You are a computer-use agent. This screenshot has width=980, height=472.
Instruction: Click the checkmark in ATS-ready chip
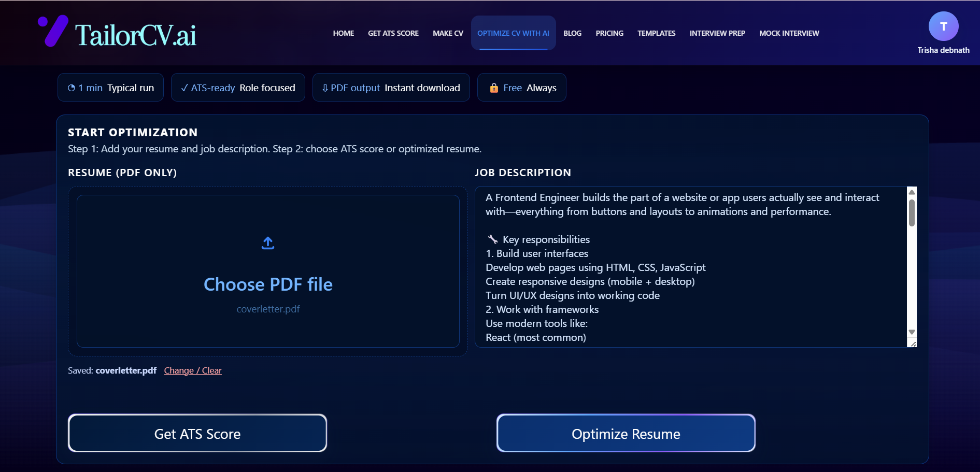click(x=184, y=88)
